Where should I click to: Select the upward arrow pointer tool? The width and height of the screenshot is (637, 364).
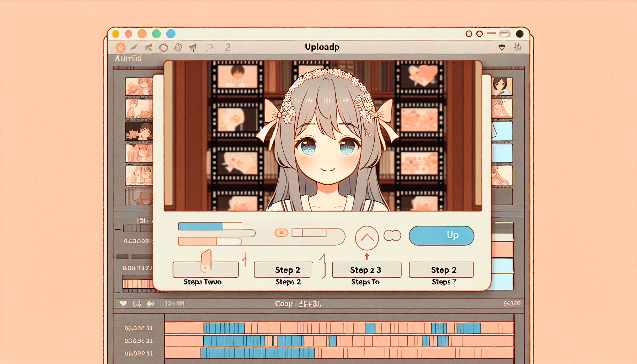point(192,47)
